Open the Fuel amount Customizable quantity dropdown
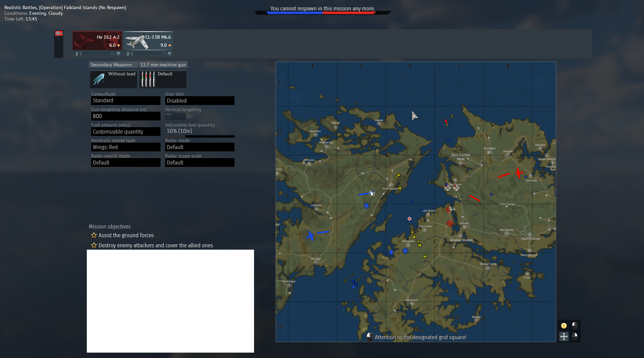The width and height of the screenshot is (644, 358). click(126, 132)
